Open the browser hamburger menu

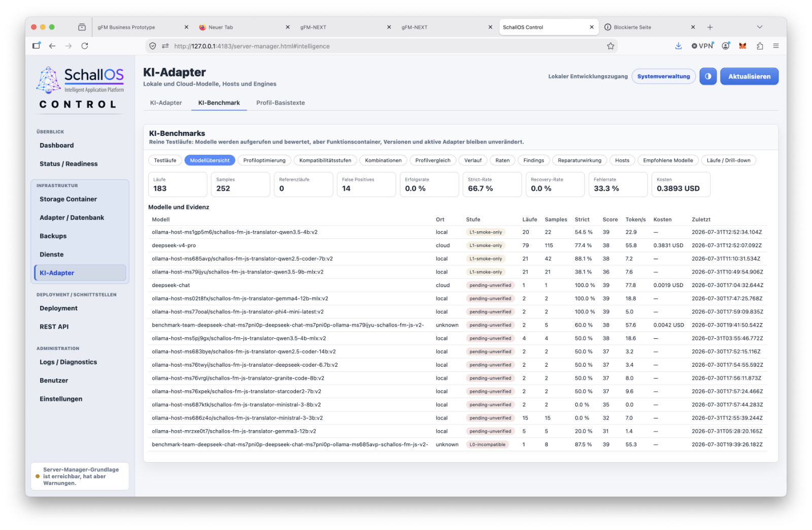(x=776, y=46)
